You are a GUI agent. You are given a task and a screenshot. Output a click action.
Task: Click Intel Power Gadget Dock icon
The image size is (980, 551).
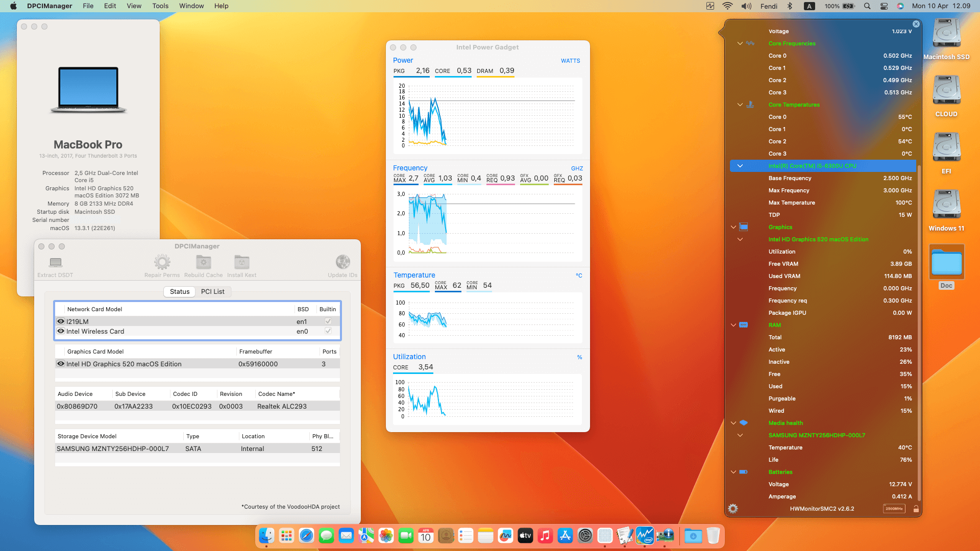pyautogui.click(x=645, y=536)
